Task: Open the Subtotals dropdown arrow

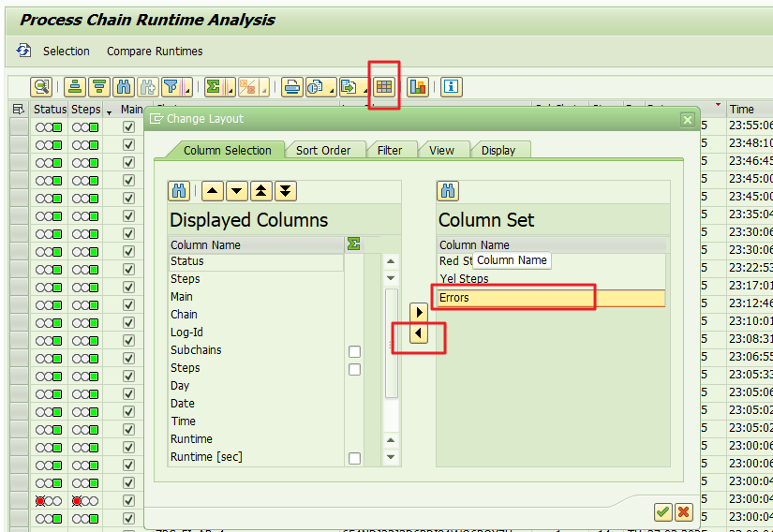Action: tap(263, 87)
